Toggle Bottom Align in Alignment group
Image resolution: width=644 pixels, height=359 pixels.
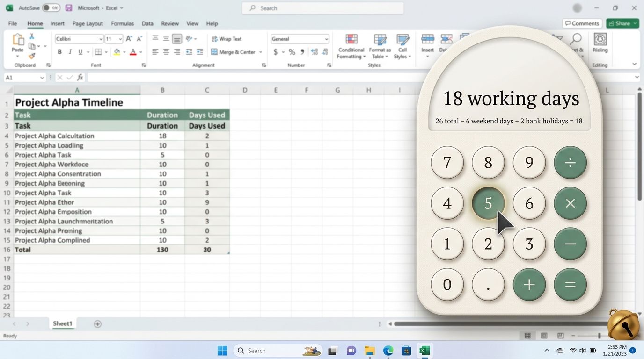tap(177, 39)
